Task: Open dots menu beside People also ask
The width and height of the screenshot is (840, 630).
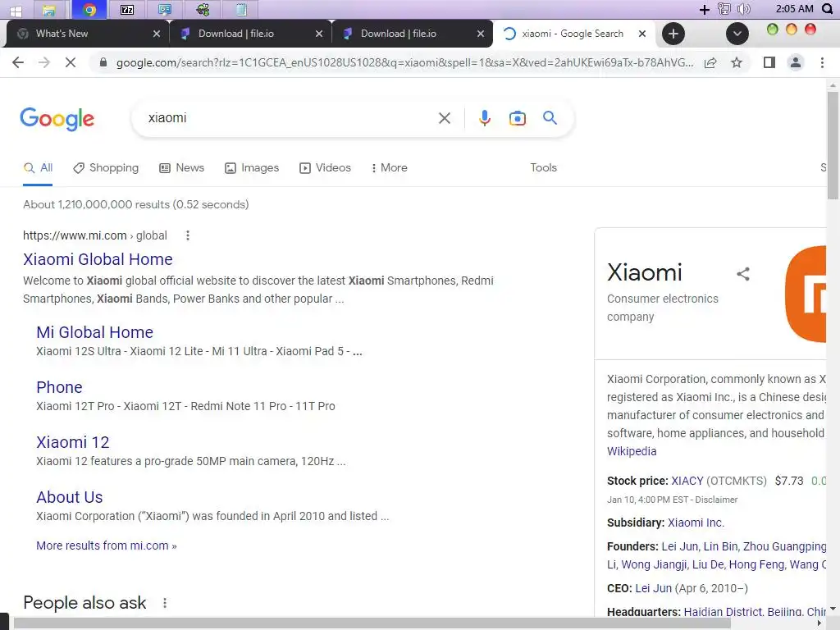Action: 165,603
